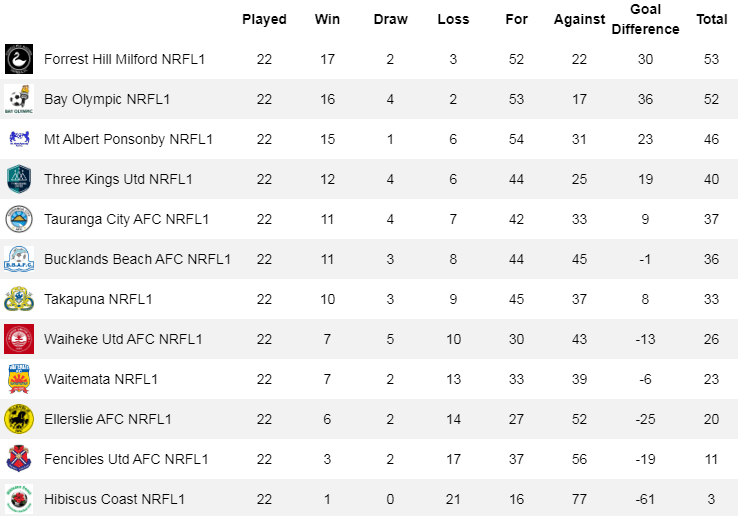Click the Waitemata club logo
Viewport: 738px width, 516px height.
coord(19,379)
